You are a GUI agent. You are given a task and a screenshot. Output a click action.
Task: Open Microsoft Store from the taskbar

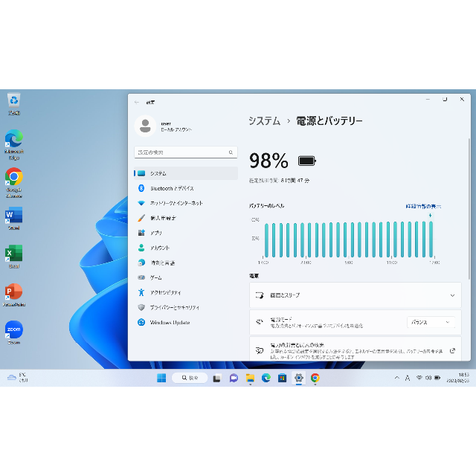pyautogui.click(x=283, y=379)
